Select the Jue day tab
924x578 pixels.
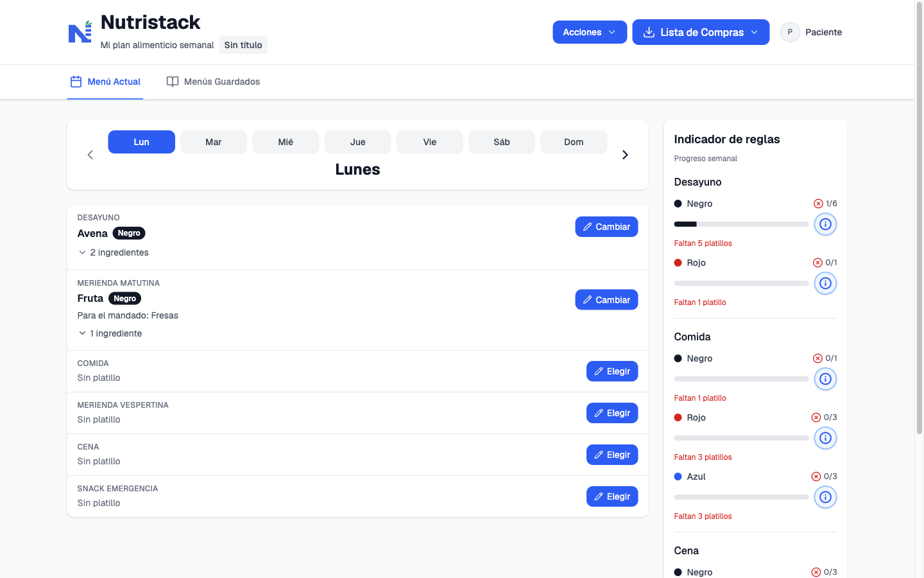[357, 142]
